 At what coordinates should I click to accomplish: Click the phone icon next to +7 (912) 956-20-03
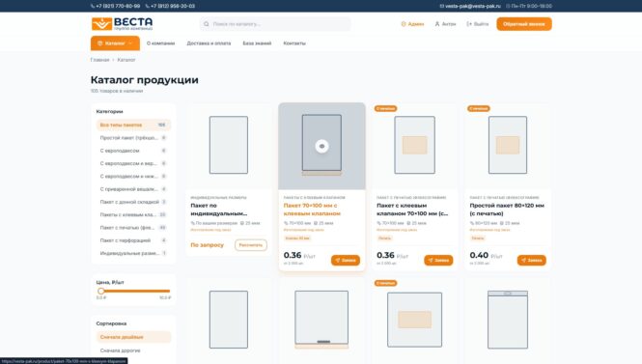[148, 6]
